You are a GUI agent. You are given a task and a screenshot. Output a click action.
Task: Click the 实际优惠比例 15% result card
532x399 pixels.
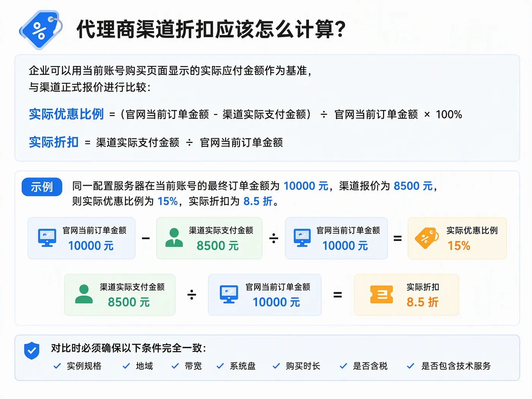(x=457, y=238)
